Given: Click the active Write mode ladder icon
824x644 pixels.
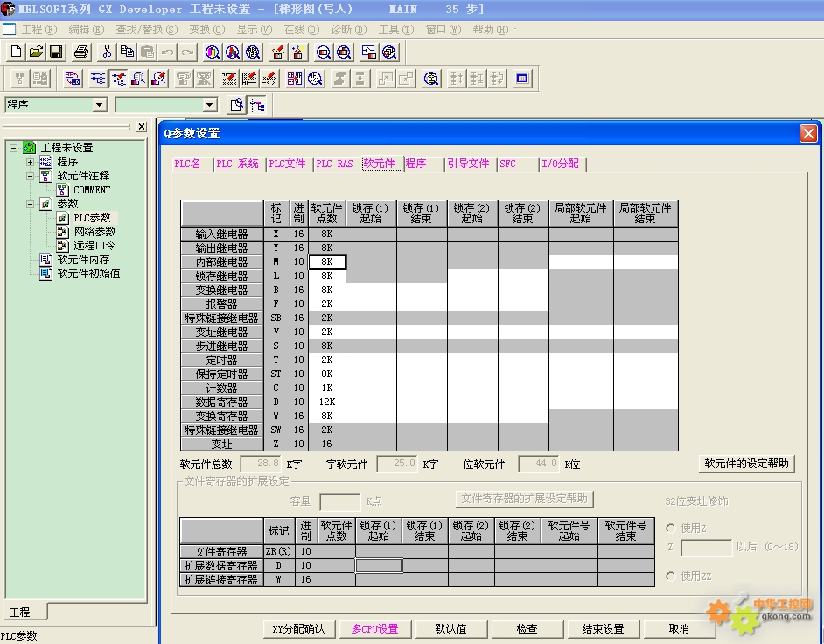Looking at the screenshot, I should [x=118, y=79].
